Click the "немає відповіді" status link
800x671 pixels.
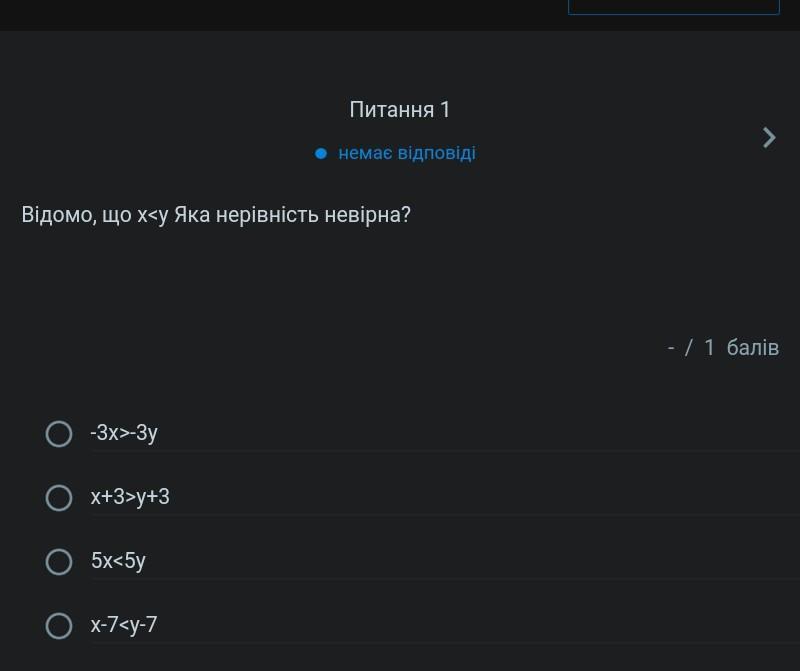point(407,154)
